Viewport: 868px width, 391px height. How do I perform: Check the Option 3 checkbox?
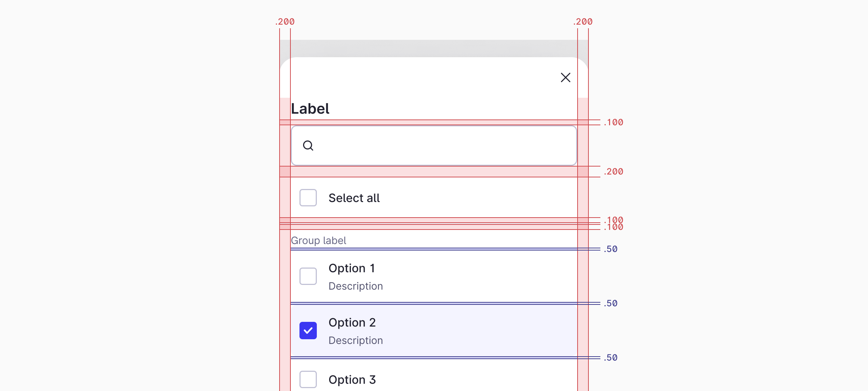coord(308,379)
